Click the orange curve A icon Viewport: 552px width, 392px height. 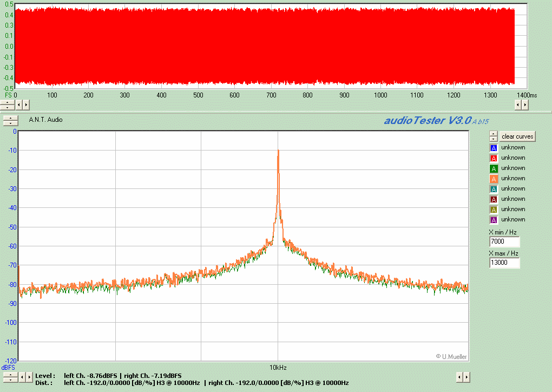(x=493, y=179)
